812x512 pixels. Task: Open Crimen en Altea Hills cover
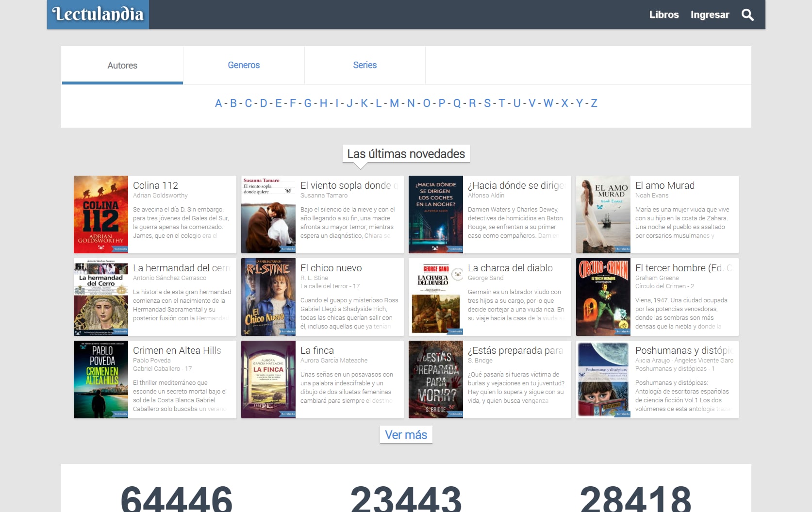pyautogui.click(x=101, y=380)
